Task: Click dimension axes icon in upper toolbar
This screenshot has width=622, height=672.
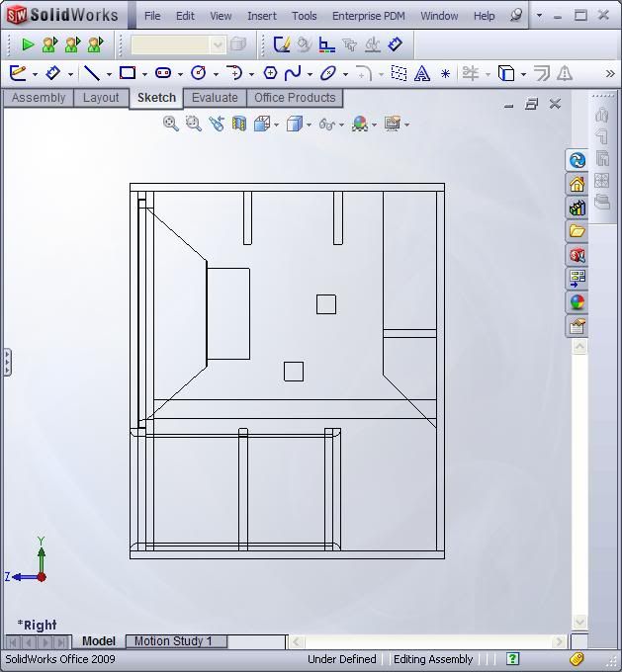Action: (x=327, y=44)
